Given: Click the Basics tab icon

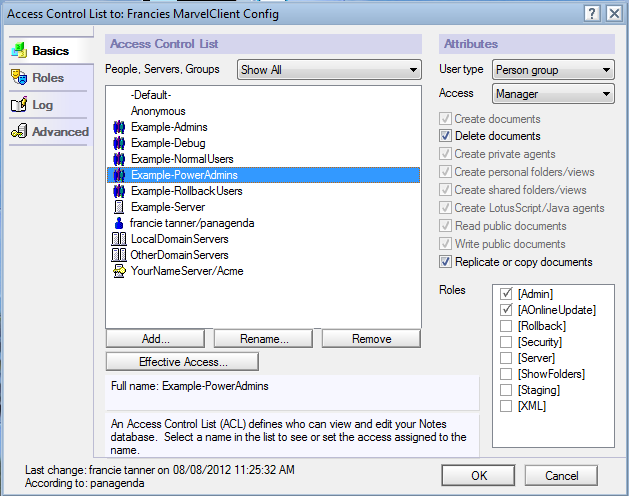Looking at the screenshot, I should coord(19,50).
